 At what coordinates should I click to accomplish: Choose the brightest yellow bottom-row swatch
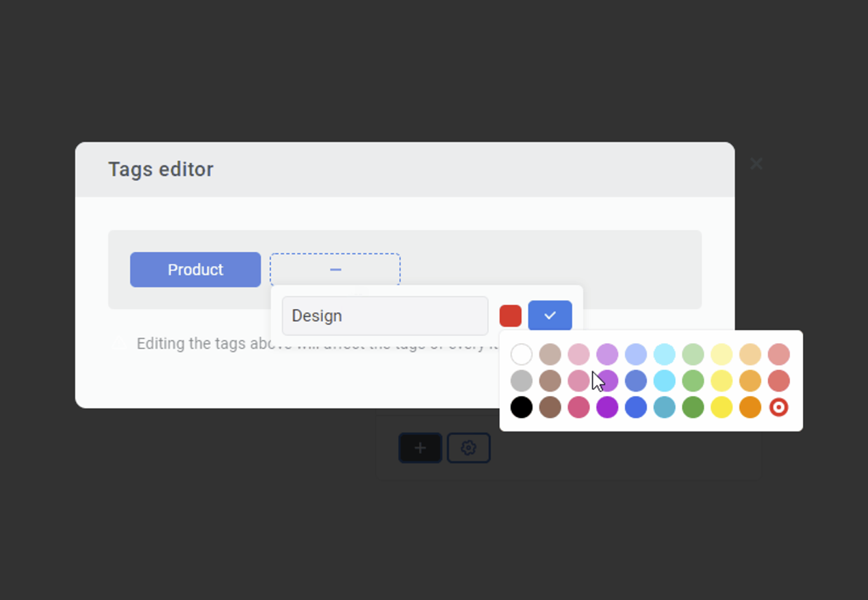click(722, 408)
